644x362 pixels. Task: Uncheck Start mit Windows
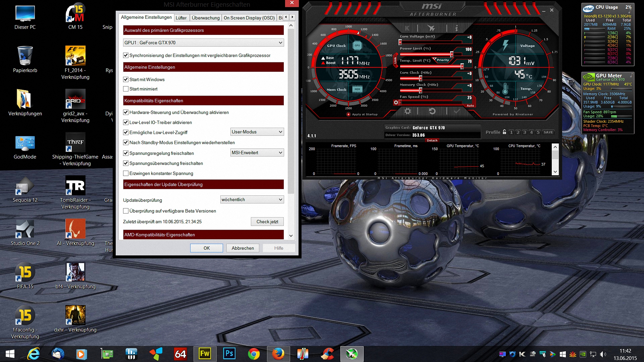(x=126, y=79)
